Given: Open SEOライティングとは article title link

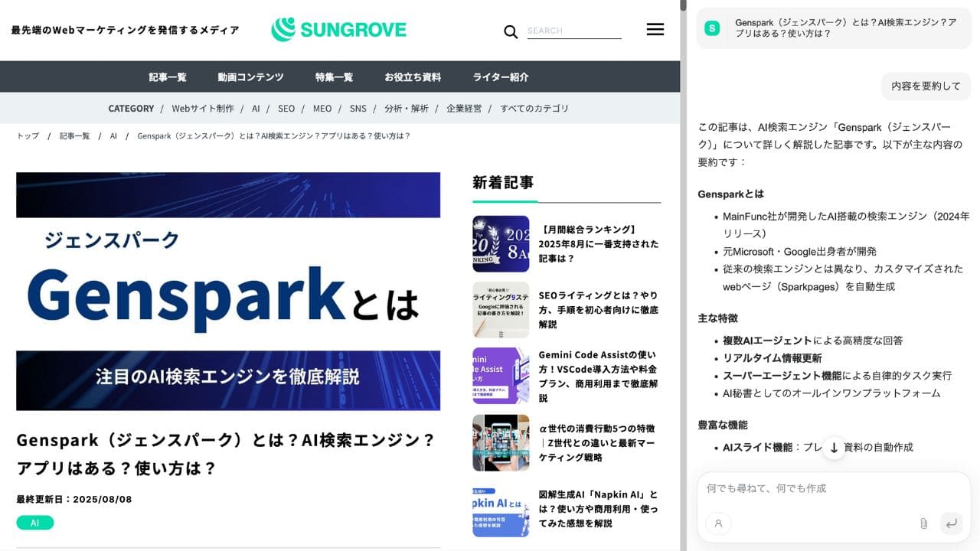Looking at the screenshot, I should (x=599, y=310).
